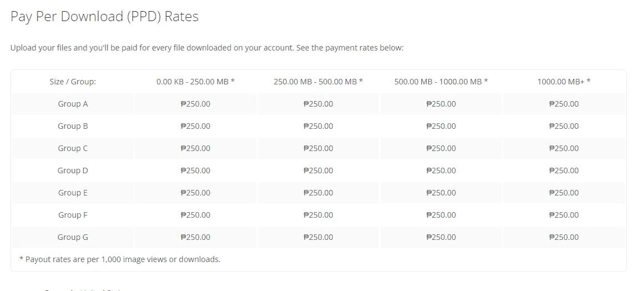The width and height of the screenshot is (644, 291).
Task: Click Group A rate under 1000.00 MB+ column
Action: 564,104
